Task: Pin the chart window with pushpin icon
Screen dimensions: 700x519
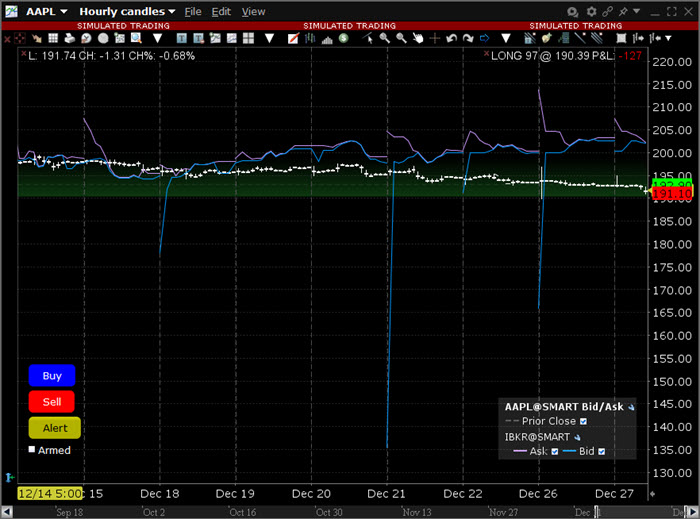Action: point(623,12)
